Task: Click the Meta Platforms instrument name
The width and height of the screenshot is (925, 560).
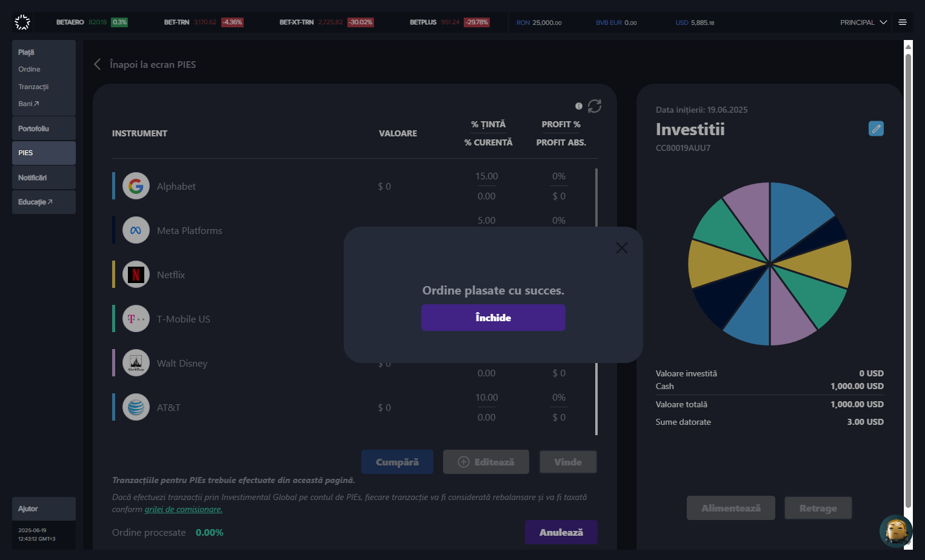Action: (190, 230)
